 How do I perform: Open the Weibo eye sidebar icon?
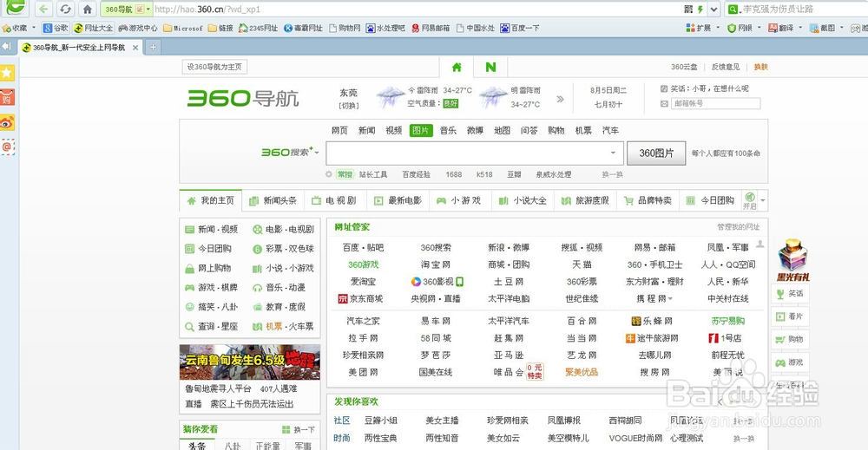click(x=7, y=122)
